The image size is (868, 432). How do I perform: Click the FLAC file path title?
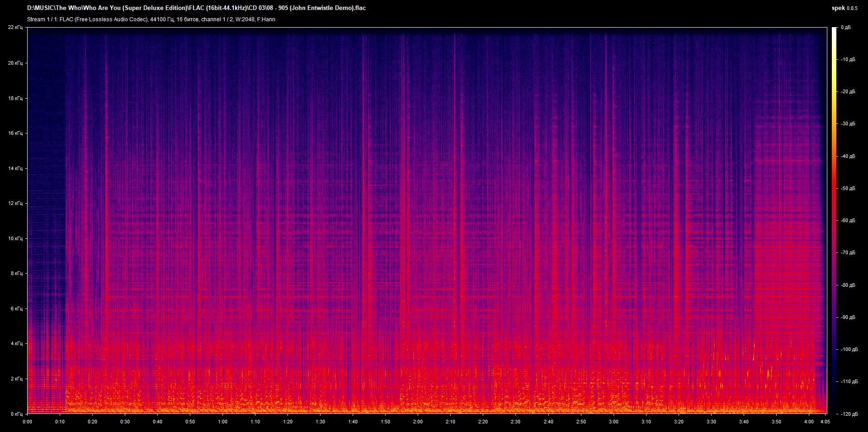pyautogui.click(x=197, y=8)
